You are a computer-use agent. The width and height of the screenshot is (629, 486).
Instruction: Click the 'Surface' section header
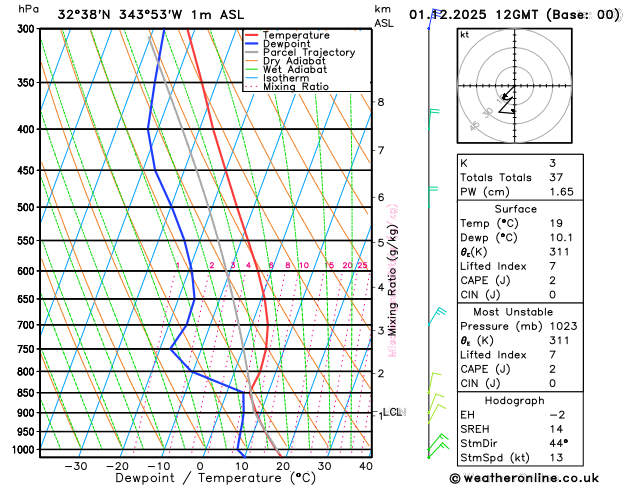[515, 209]
